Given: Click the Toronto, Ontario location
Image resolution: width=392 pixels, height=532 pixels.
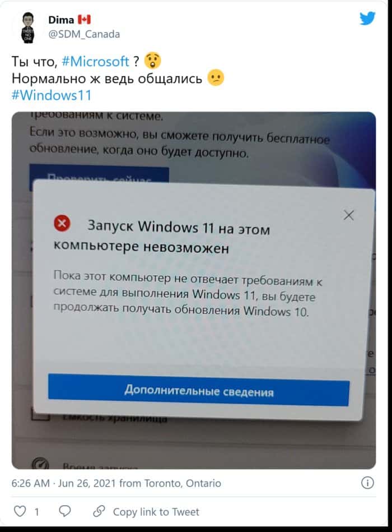Looking at the screenshot, I should coord(183,483).
